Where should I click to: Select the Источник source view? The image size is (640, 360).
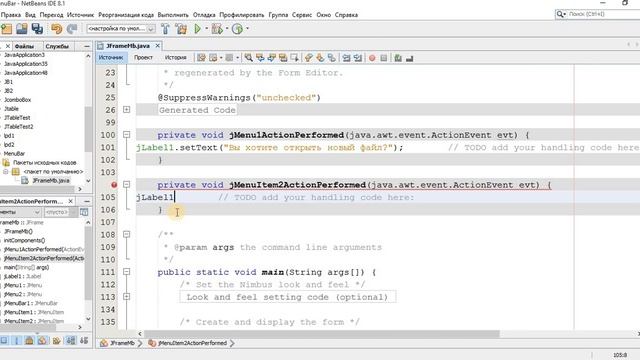[x=111, y=58]
